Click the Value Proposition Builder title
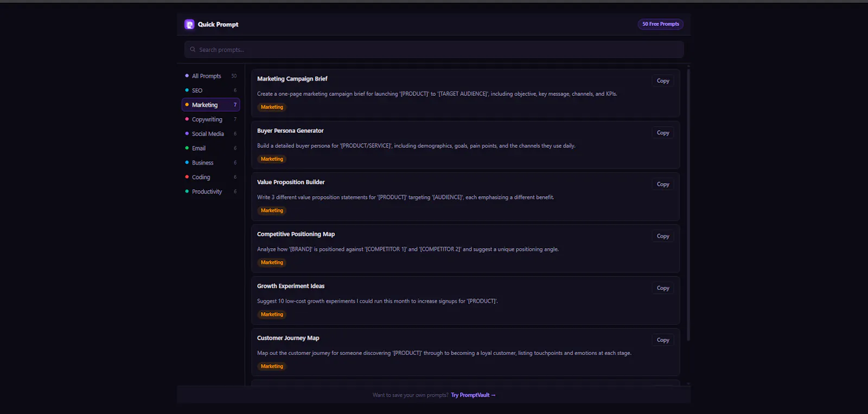 point(291,182)
